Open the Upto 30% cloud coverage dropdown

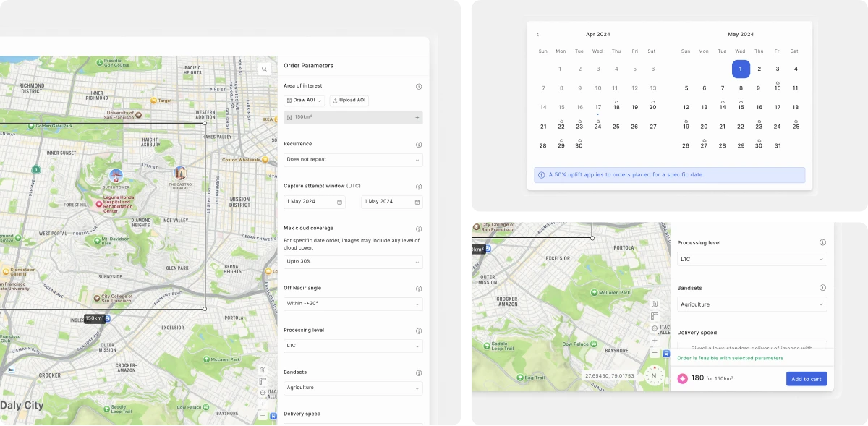pos(353,261)
